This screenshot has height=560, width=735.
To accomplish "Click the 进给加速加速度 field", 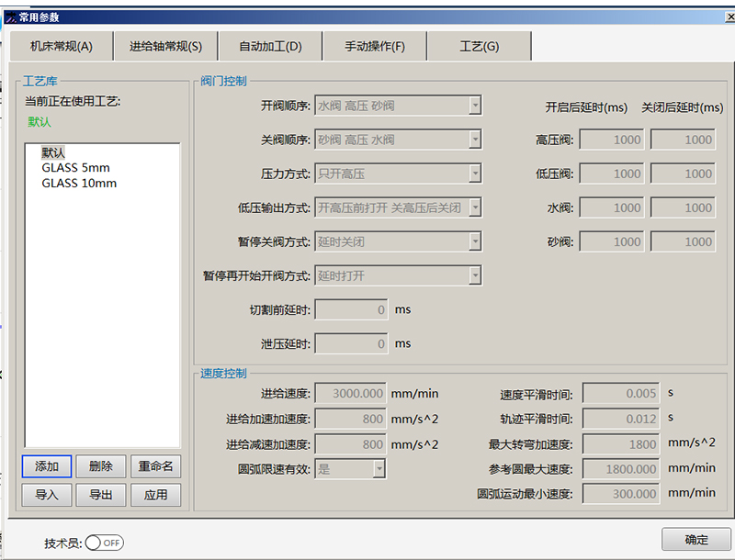I will coord(351,419).
